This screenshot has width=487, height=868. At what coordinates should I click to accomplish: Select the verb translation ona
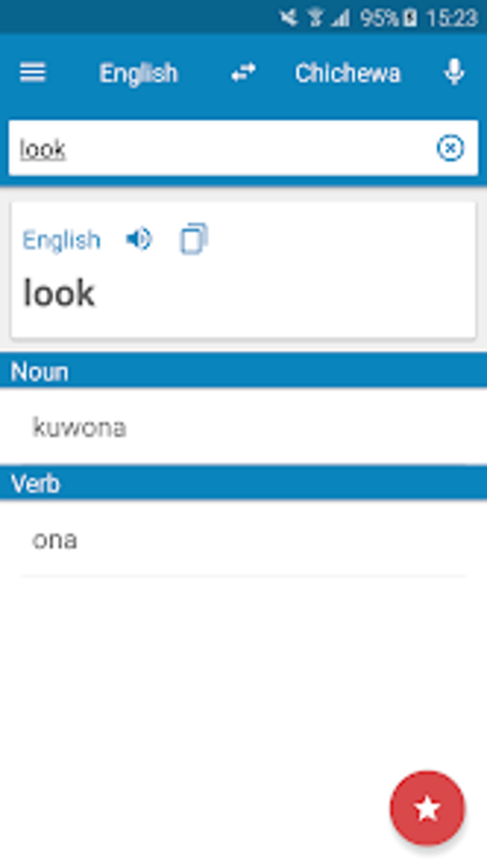54,540
